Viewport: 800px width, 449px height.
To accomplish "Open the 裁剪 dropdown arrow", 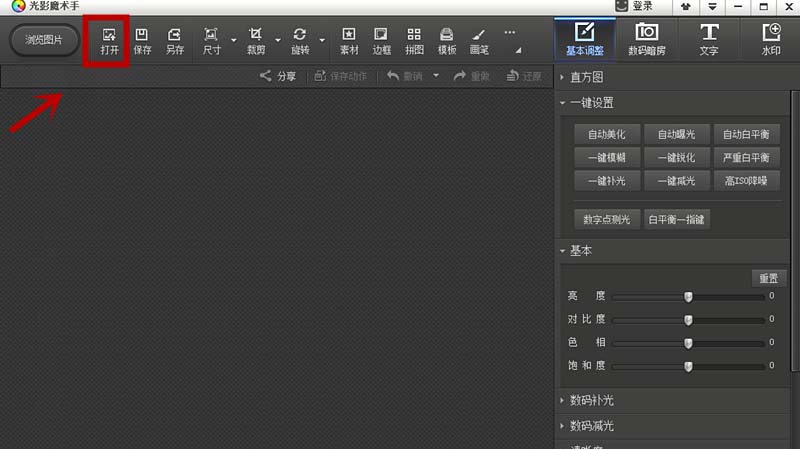I will tap(278, 40).
